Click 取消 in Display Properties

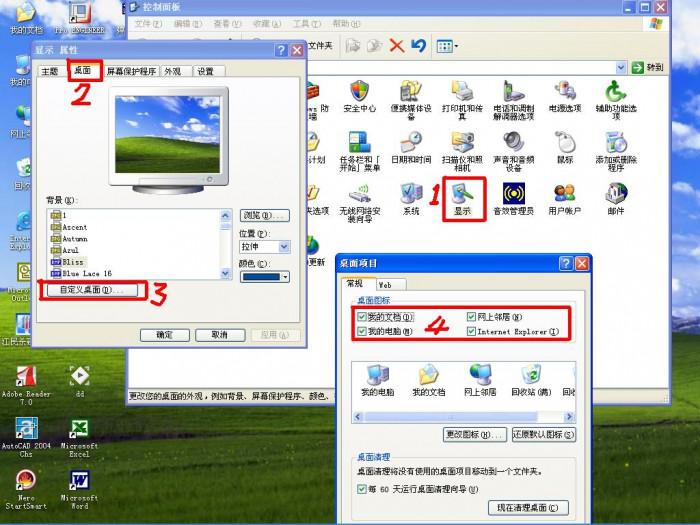(x=220, y=335)
